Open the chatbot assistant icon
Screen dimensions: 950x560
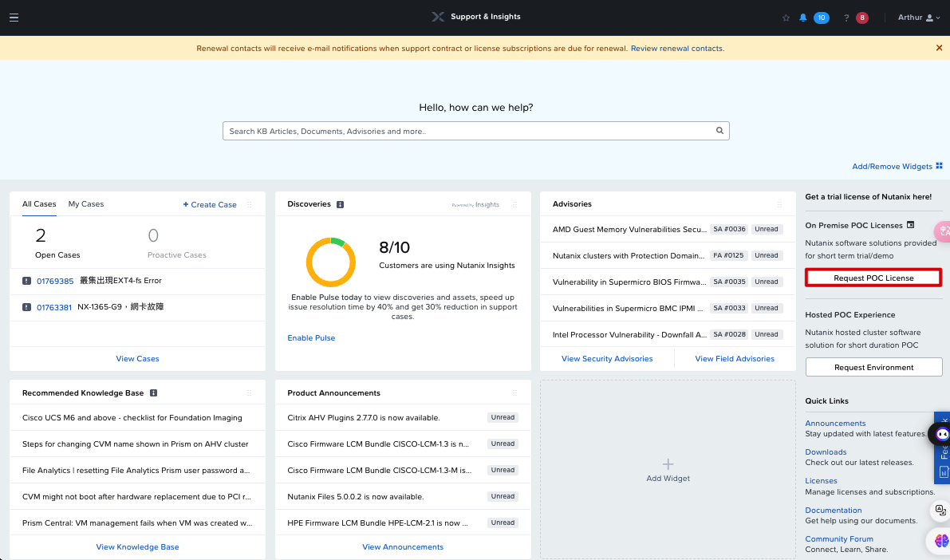coord(942,434)
